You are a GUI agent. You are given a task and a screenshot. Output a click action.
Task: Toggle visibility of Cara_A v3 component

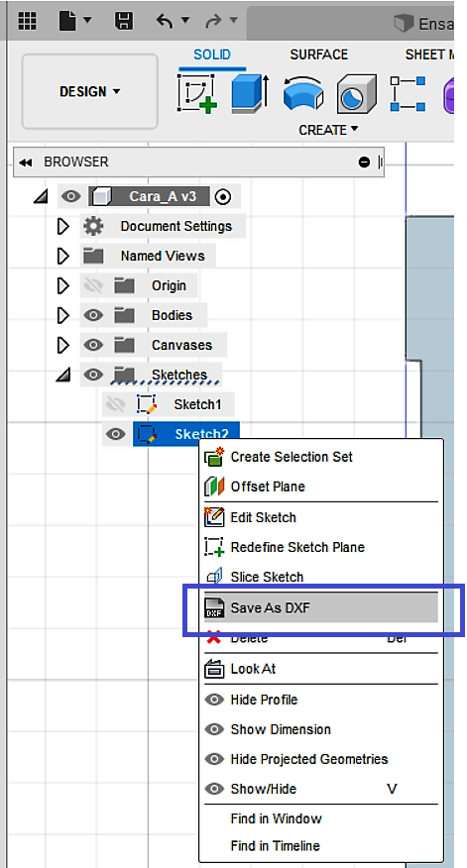click(x=70, y=196)
